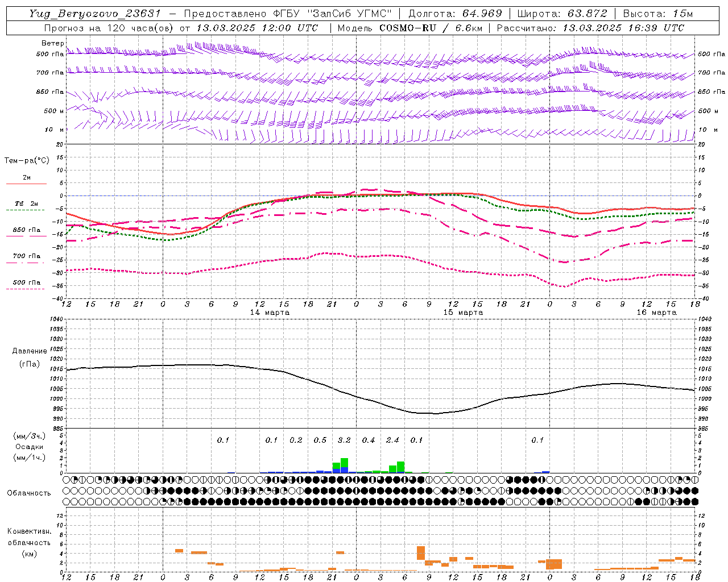Click the 2.4 precipitation total
Viewport: 728px width, 582px height.
[392, 440]
